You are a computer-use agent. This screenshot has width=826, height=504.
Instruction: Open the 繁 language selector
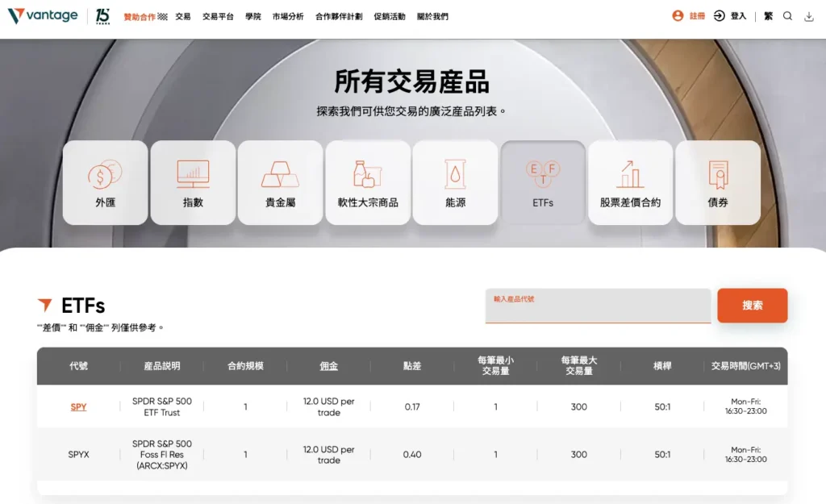[768, 16]
